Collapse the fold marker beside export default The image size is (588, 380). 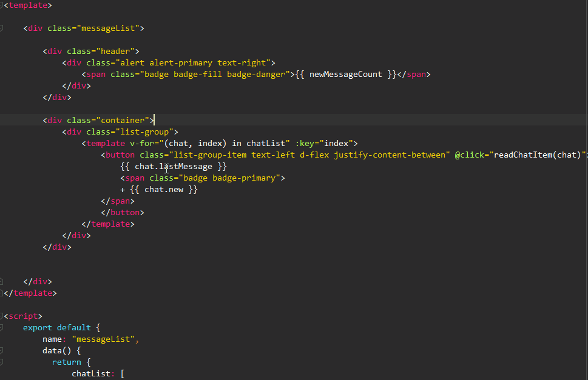(1, 328)
